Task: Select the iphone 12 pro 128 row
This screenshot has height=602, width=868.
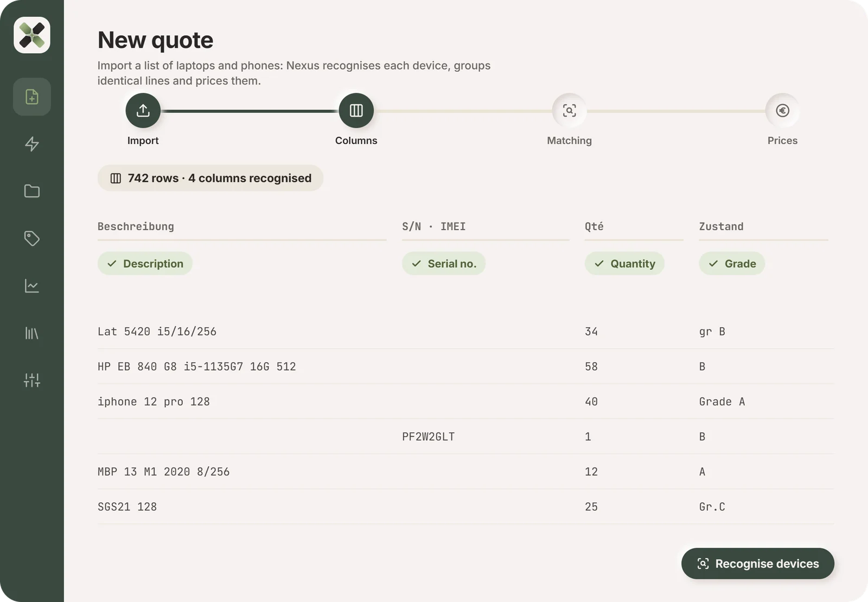Action: coord(465,402)
